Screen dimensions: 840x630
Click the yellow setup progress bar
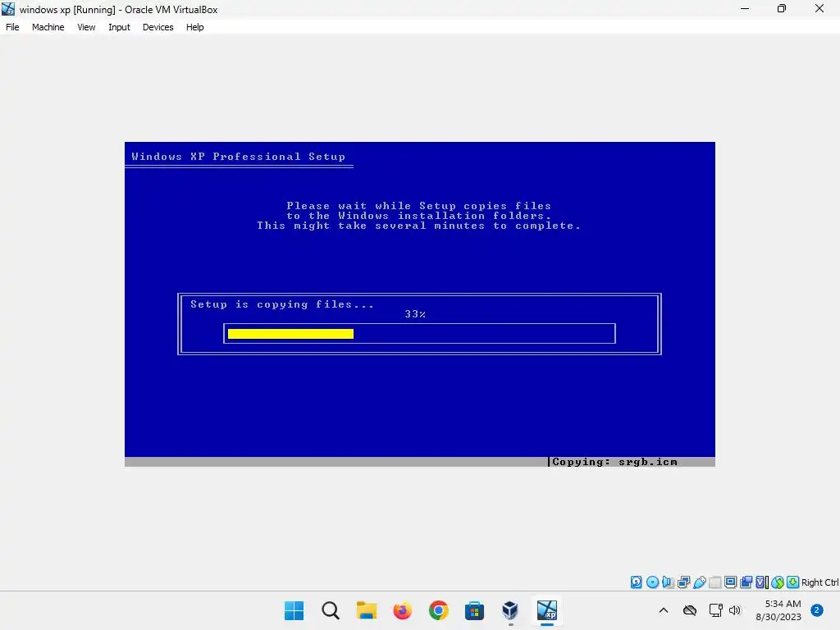click(290, 334)
